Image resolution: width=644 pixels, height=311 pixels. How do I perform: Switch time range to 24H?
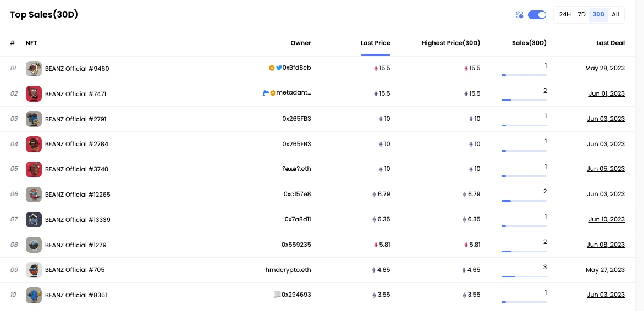(x=565, y=15)
